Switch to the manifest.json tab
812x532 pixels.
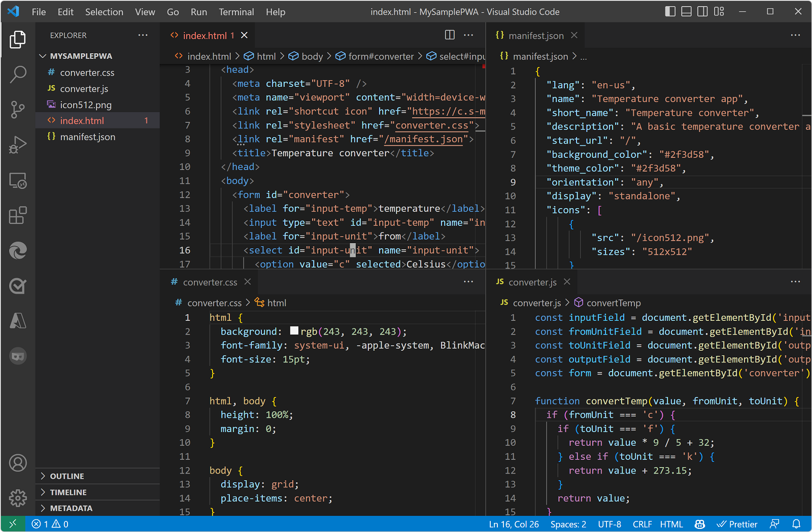click(535, 36)
